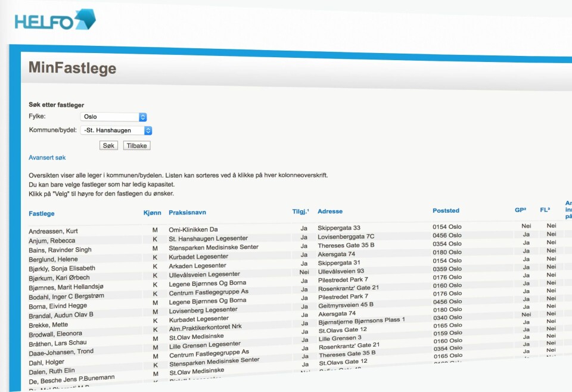Click the postal code 0340 Oslo
Screen dimensions: 572x392
point(447,318)
